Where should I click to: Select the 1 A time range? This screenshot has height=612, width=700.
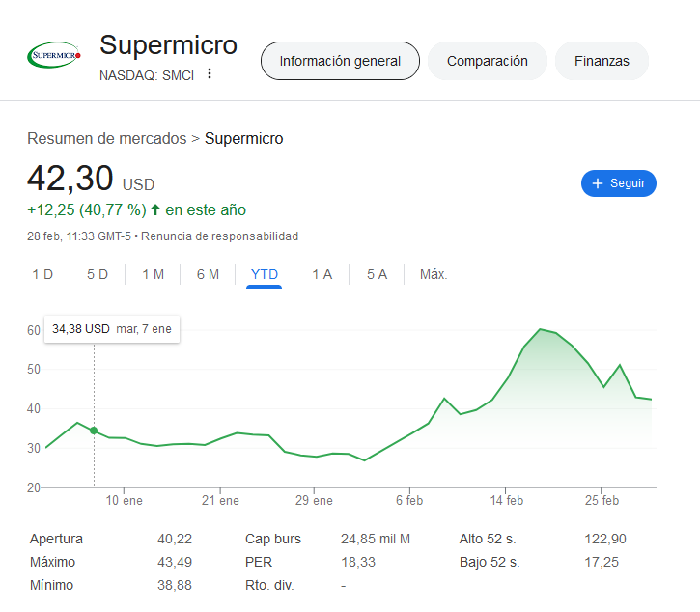point(322,274)
